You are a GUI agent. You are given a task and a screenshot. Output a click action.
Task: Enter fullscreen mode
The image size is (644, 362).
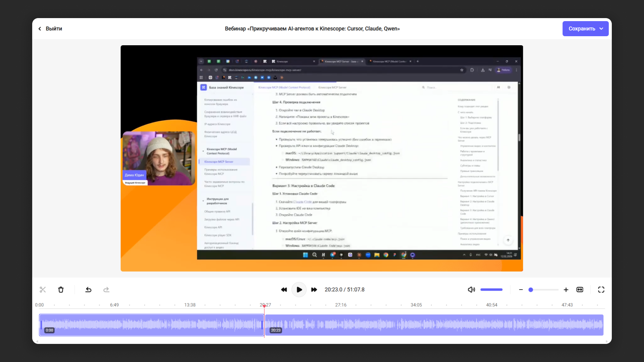601,290
